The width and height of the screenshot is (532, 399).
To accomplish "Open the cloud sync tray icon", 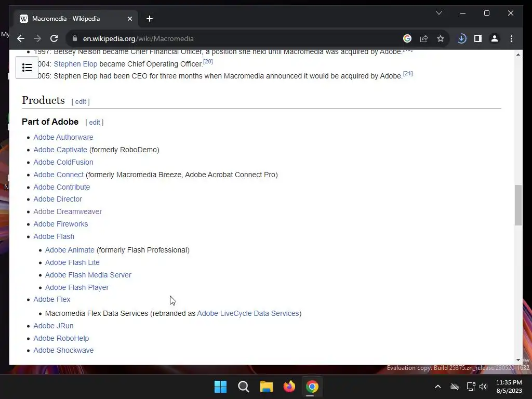I will [455, 387].
